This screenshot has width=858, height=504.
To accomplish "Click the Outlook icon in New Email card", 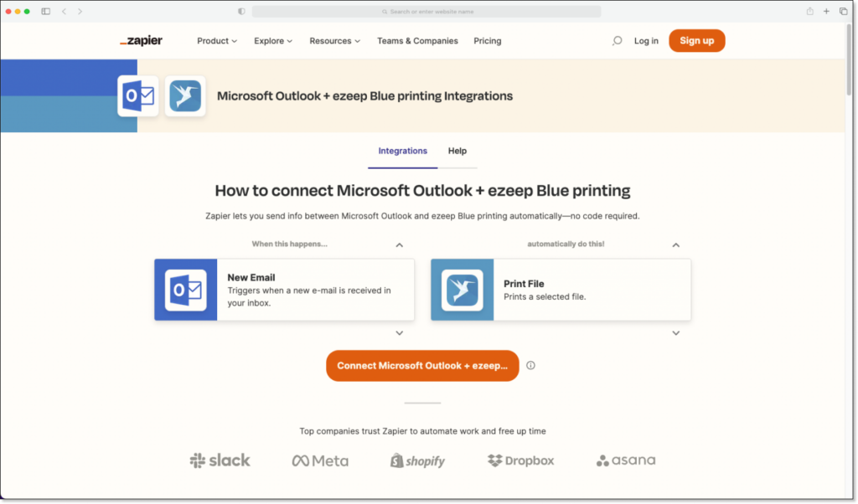I will click(186, 290).
